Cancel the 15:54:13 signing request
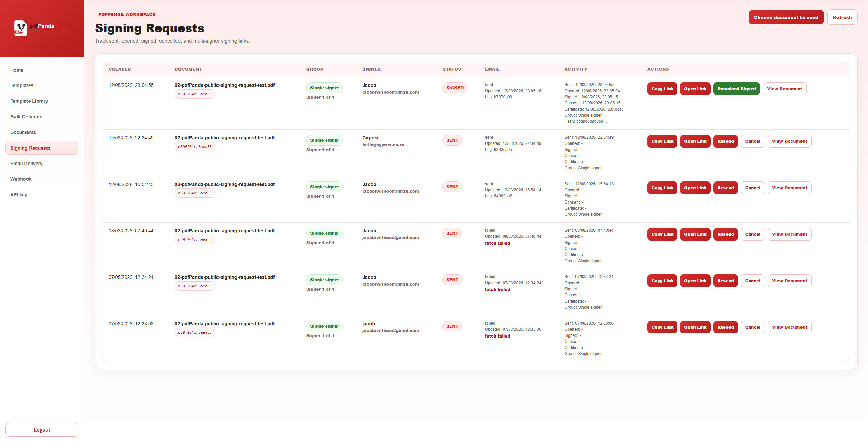This screenshot has height=441, width=868. (753, 188)
